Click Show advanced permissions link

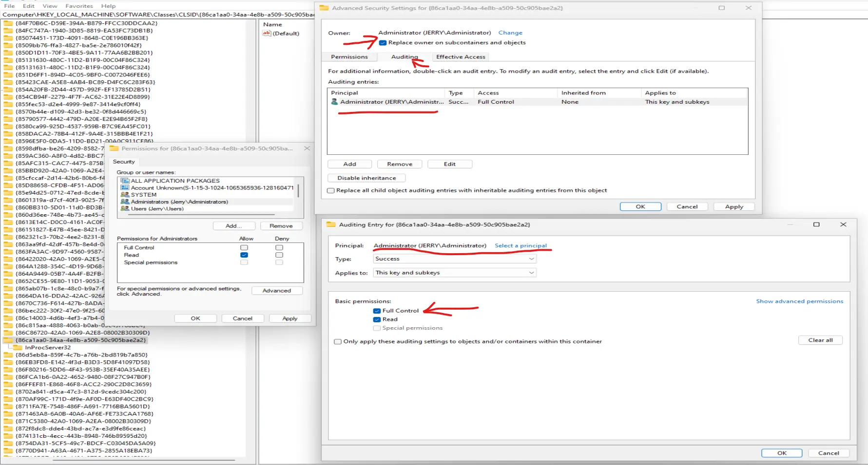click(799, 301)
